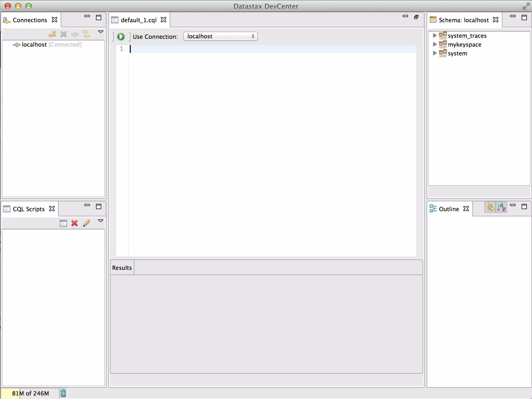Delete script with red X icon

[75, 223]
